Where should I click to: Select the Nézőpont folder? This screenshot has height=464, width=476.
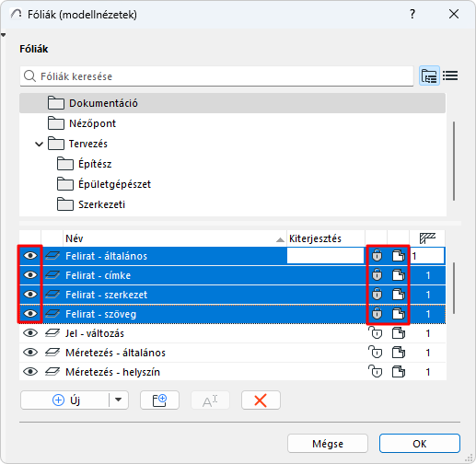[x=232, y=123]
